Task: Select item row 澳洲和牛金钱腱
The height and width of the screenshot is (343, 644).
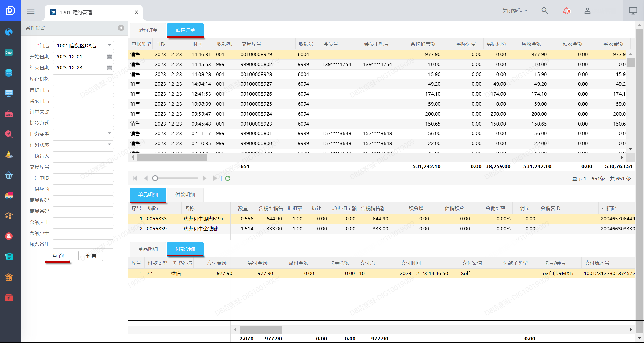Action: click(x=381, y=229)
